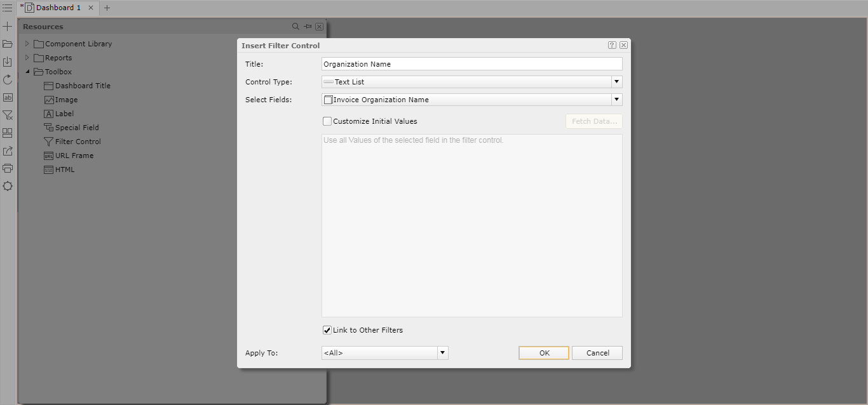Screen dimensions: 868x405
Task: Switch to the Dashboard 1 tab
Action: [x=58, y=8]
